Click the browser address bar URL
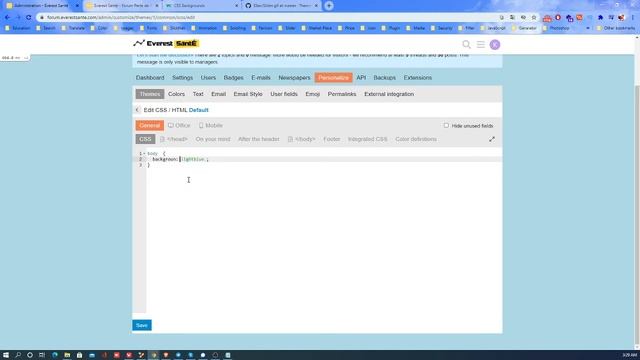The image size is (640, 360). 121,18
